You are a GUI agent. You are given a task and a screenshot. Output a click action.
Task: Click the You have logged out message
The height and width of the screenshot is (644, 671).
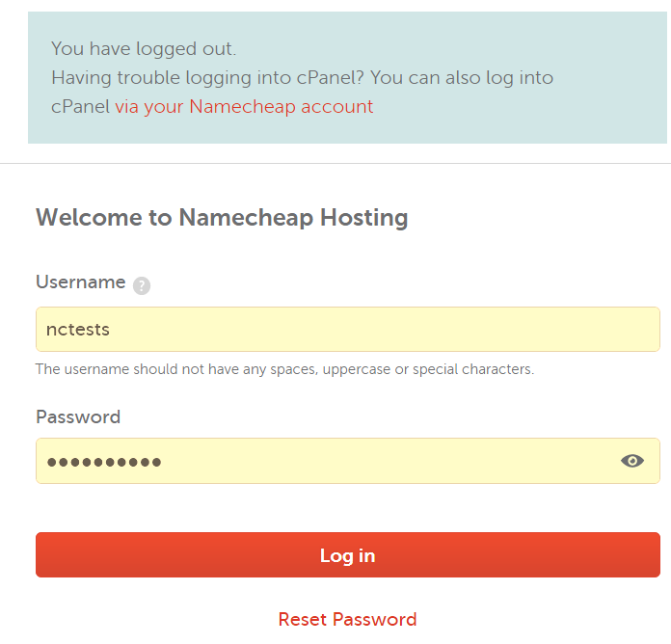144,48
